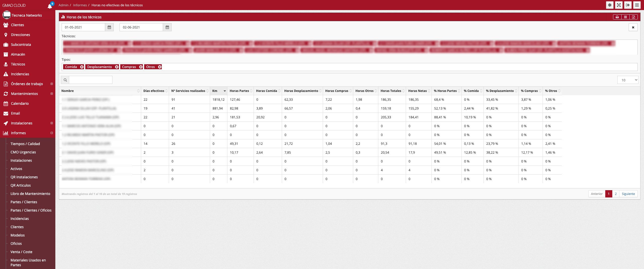644x269 pixels.
Task: Click Anterior pagination button
Action: 597,194
